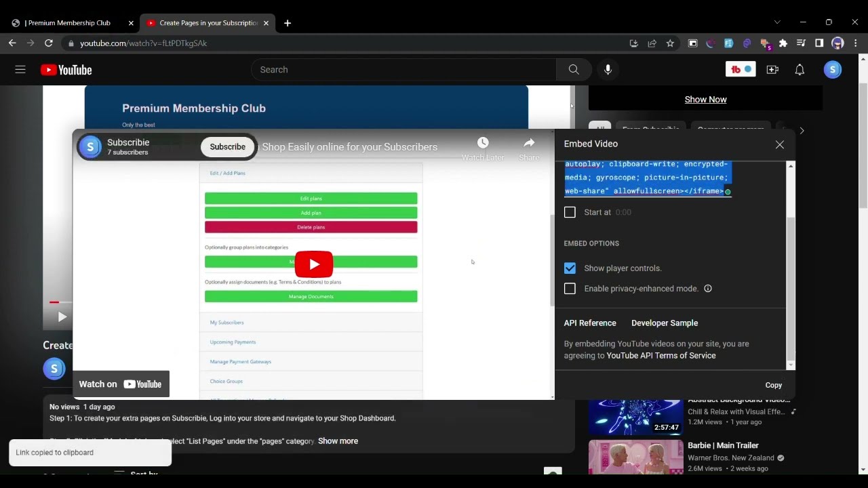The width and height of the screenshot is (868, 488).
Task: Subscribe from the embed preview
Action: click(x=227, y=146)
